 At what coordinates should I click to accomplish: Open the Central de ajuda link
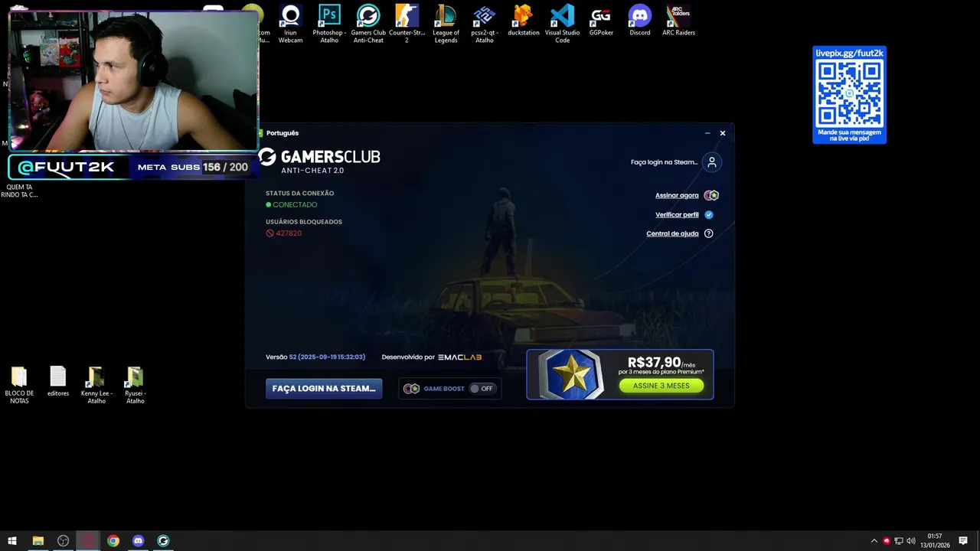(672, 233)
